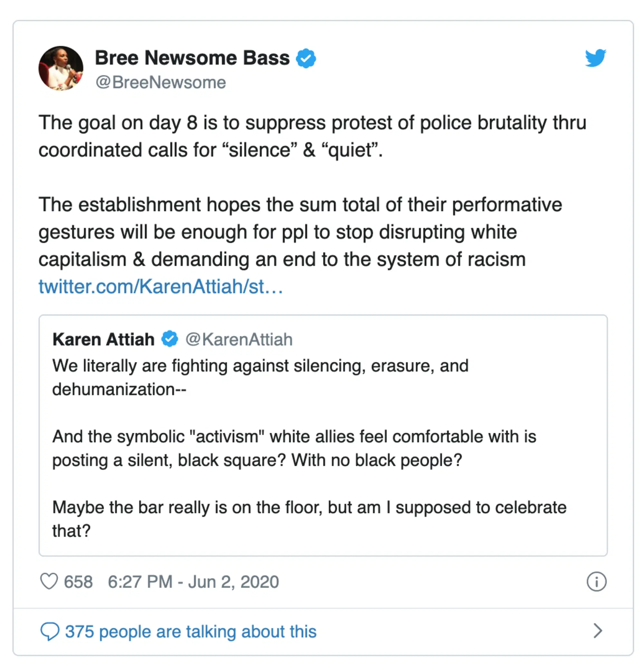Click the Twitter bird logo
Image resolution: width=644 pixels, height=671 pixels.
(x=595, y=58)
